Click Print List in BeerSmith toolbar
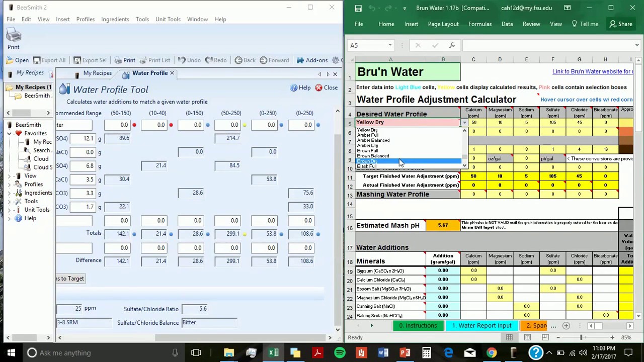 coord(154,60)
